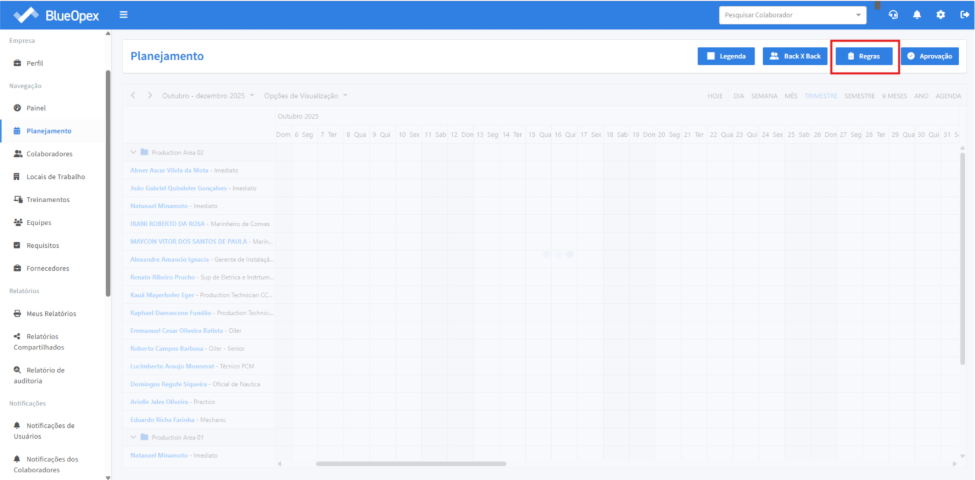The image size is (975, 480).
Task: Click the logout icon in header
Action: (x=964, y=15)
